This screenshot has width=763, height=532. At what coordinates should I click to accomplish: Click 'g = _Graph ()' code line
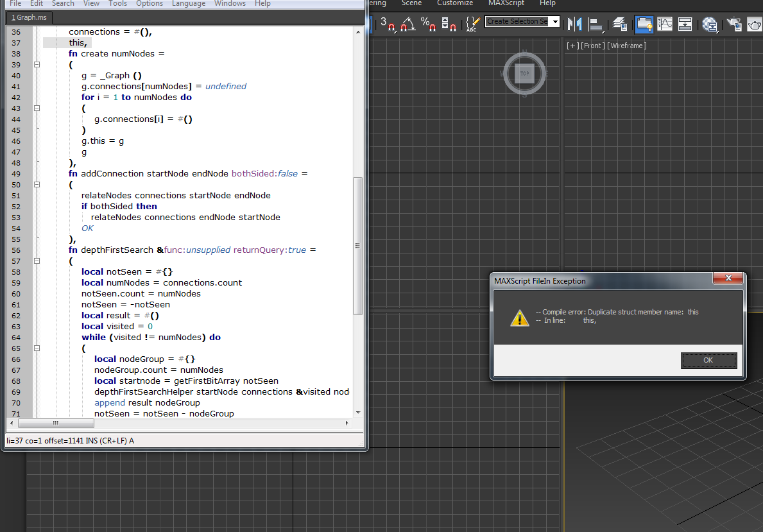pos(112,76)
